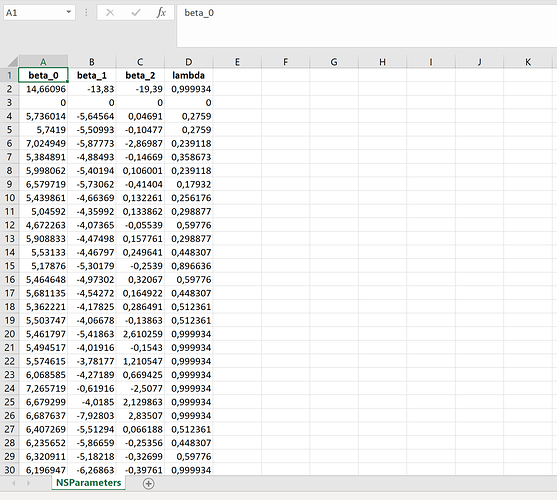
Task: Select the NSParameters sheet tab
Action: tap(88, 483)
